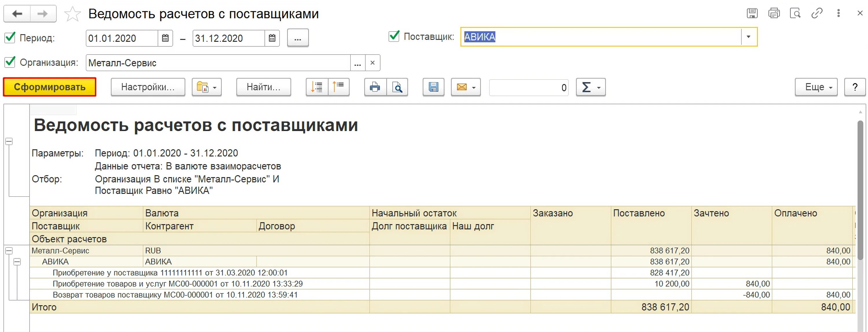Open the Еще menu
This screenshot has width=868, height=332.
[x=816, y=87]
